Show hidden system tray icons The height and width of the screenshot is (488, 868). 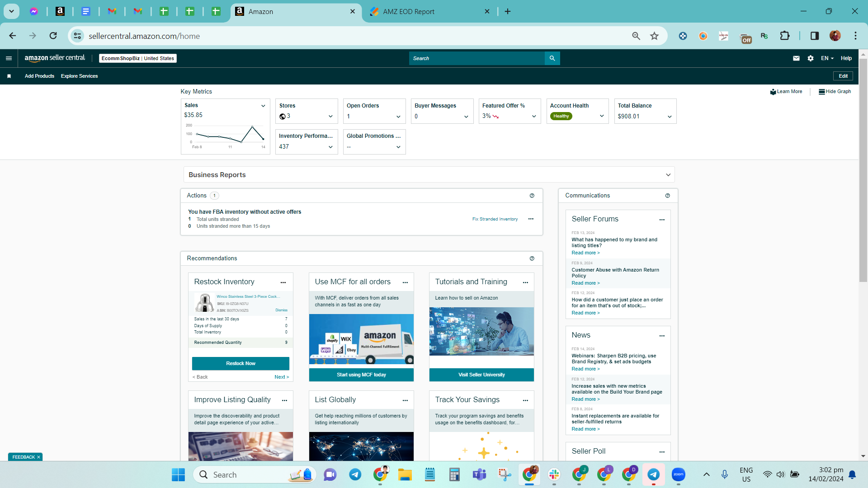706,474
